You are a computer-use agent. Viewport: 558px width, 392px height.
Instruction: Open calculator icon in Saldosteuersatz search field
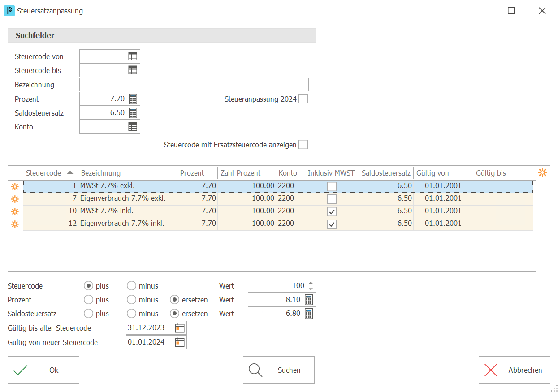(133, 112)
